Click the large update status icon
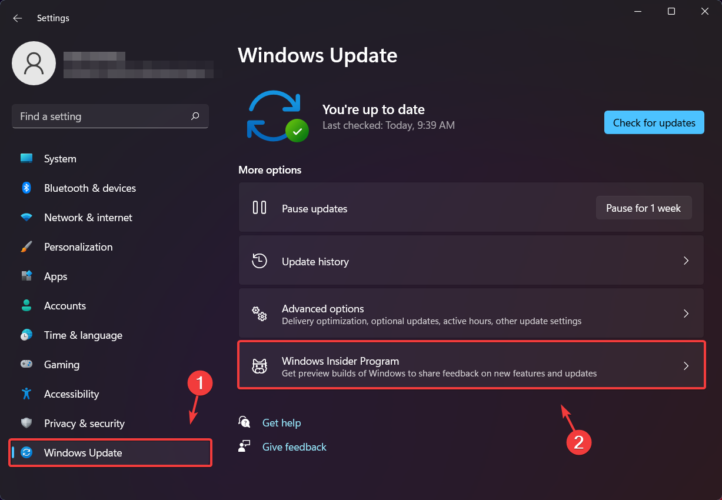Viewport: 722px width, 500px height. coord(277,116)
